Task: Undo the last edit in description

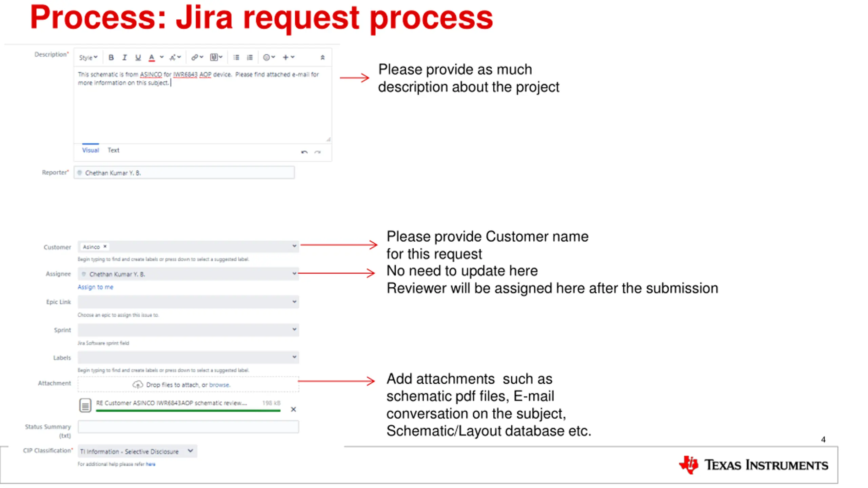Action: [x=304, y=152]
